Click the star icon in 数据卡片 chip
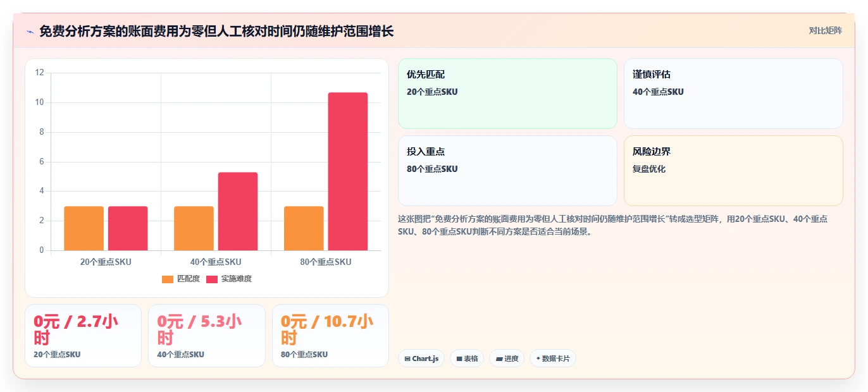 (538, 358)
